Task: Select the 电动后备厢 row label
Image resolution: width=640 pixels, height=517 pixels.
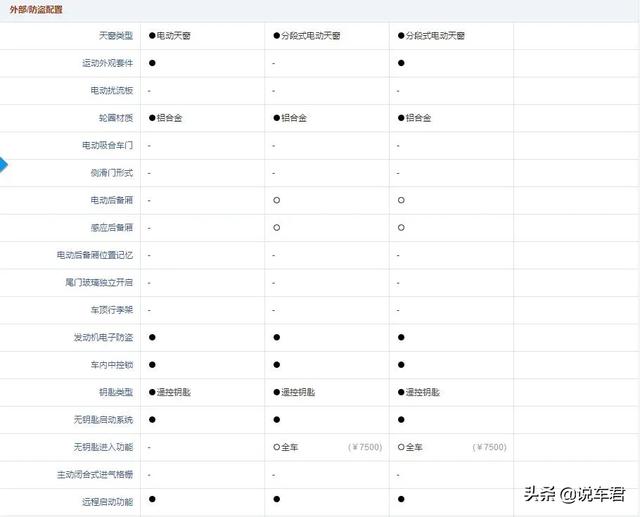Action: point(111,200)
